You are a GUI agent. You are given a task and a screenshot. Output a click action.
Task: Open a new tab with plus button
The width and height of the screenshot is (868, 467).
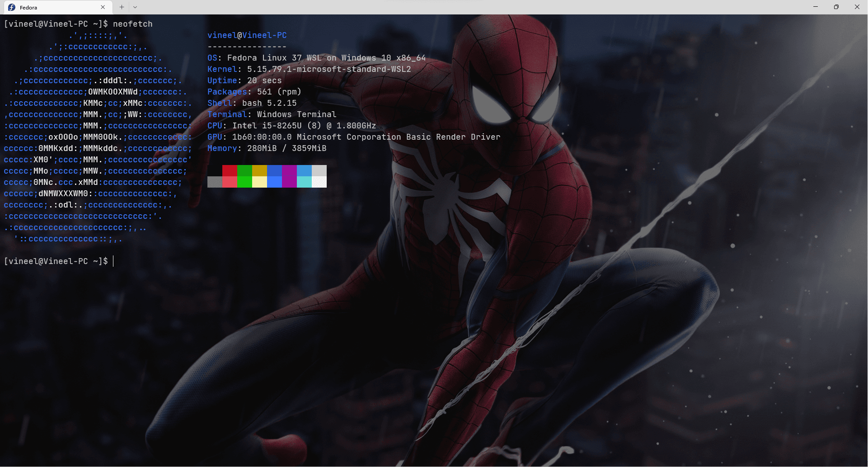tap(122, 7)
